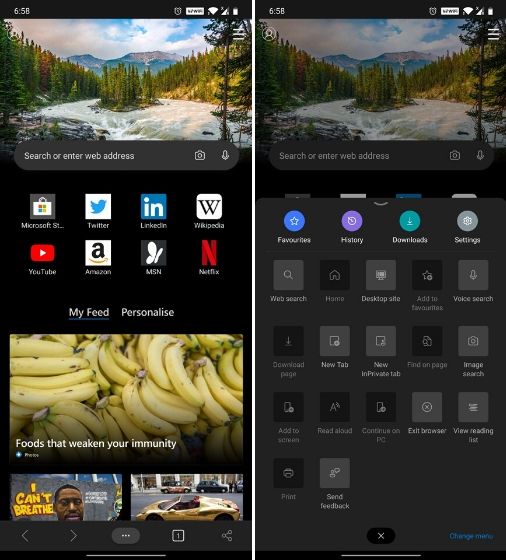Screen dimensions: 506x560
Task: Open Settings from the menu
Action: point(467,227)
